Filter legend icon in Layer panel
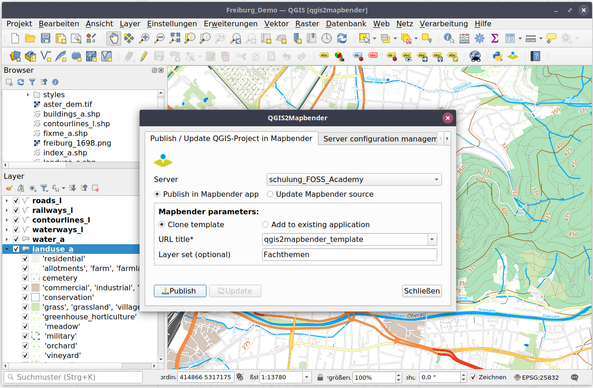 pyautogui.click(x=44, y=188)
